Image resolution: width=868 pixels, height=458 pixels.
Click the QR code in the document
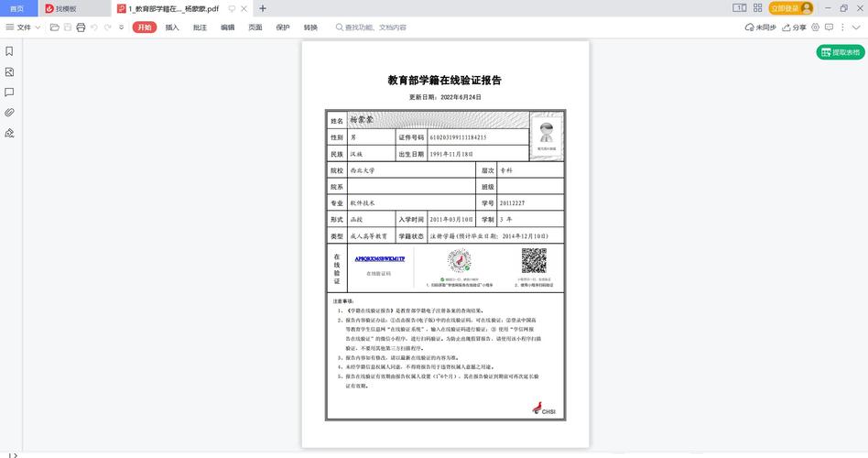tap(534, 260)
